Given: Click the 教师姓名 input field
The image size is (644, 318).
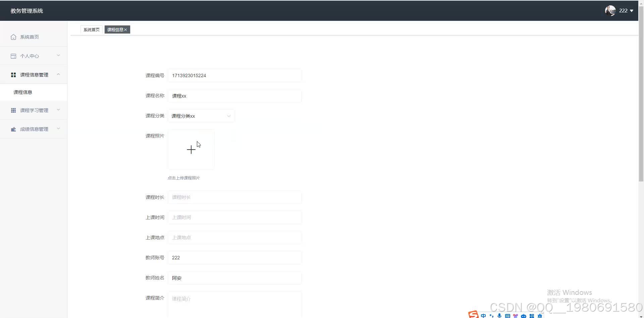Looking at the screenshot, I should coord(234,278).
